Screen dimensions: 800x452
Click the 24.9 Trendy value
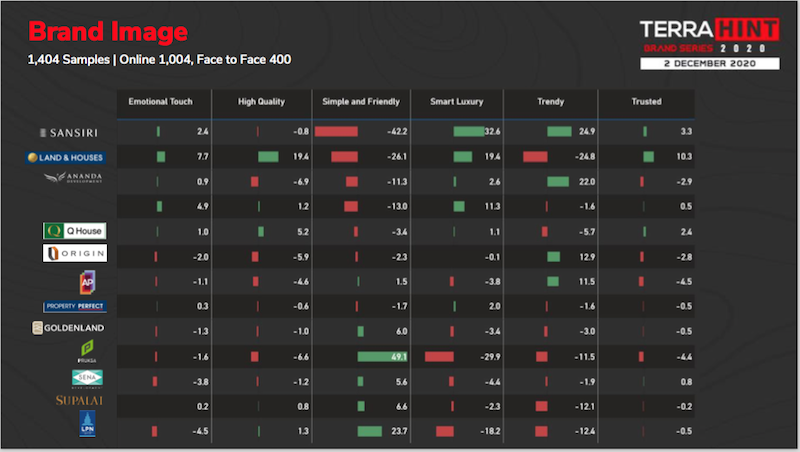pos(587,132)
